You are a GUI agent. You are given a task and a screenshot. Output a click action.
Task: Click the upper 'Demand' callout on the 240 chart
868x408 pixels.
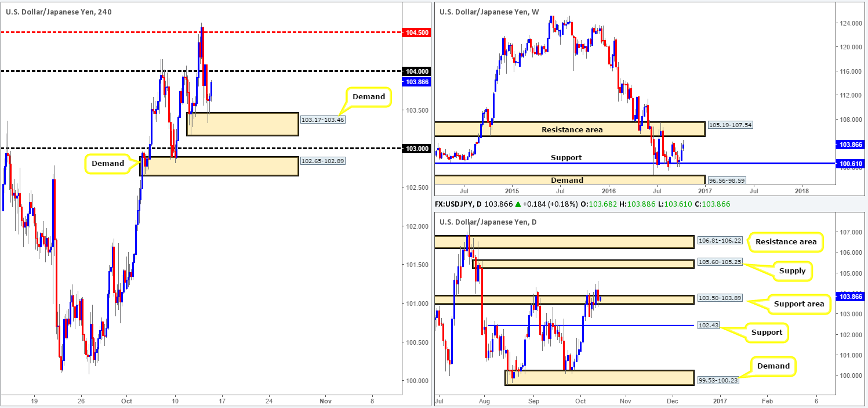coord(368,97)
